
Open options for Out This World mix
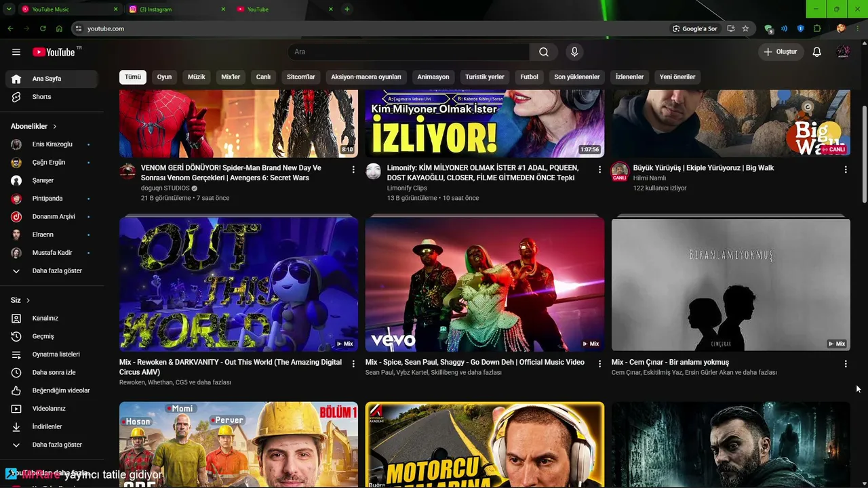pyautogui.click(x=353, y=364)
